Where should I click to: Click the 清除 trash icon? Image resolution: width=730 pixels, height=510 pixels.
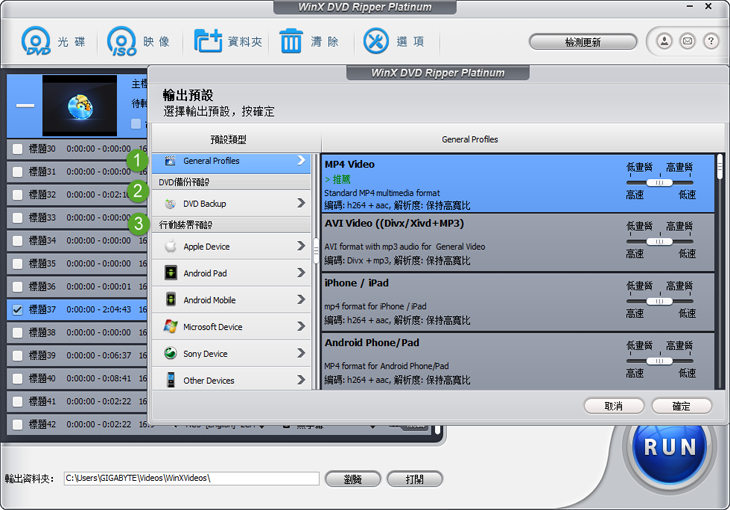coord(291,42)
